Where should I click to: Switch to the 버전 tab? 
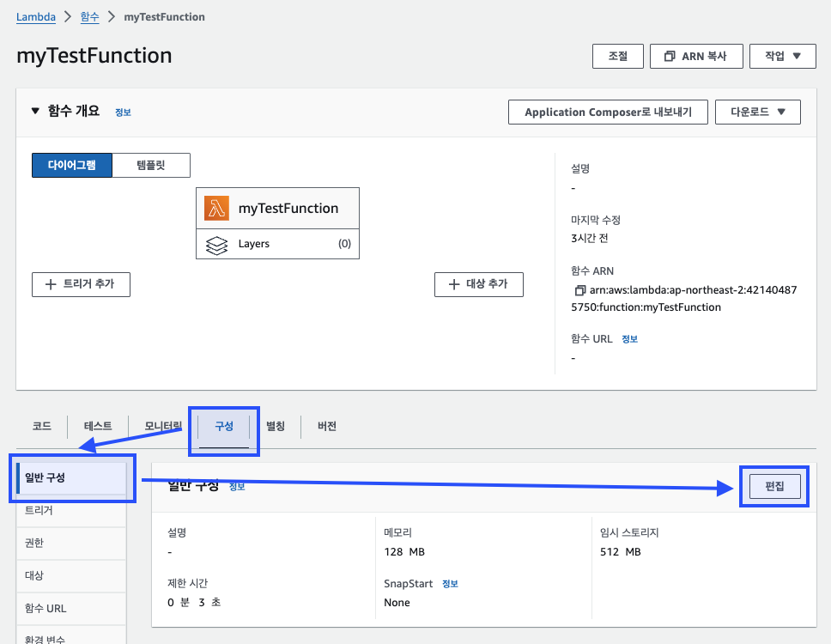pyautogui.click(x=327, y=426)
